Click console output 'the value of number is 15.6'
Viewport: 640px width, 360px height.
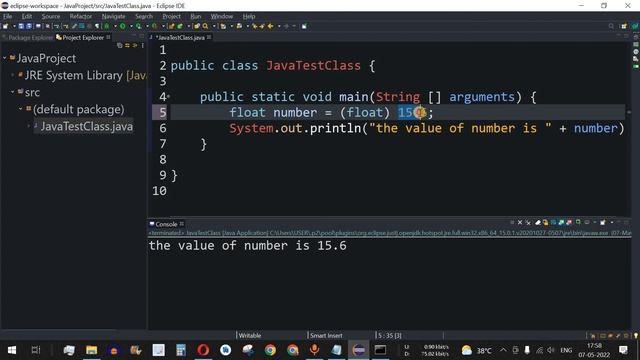tap(247, 246)
